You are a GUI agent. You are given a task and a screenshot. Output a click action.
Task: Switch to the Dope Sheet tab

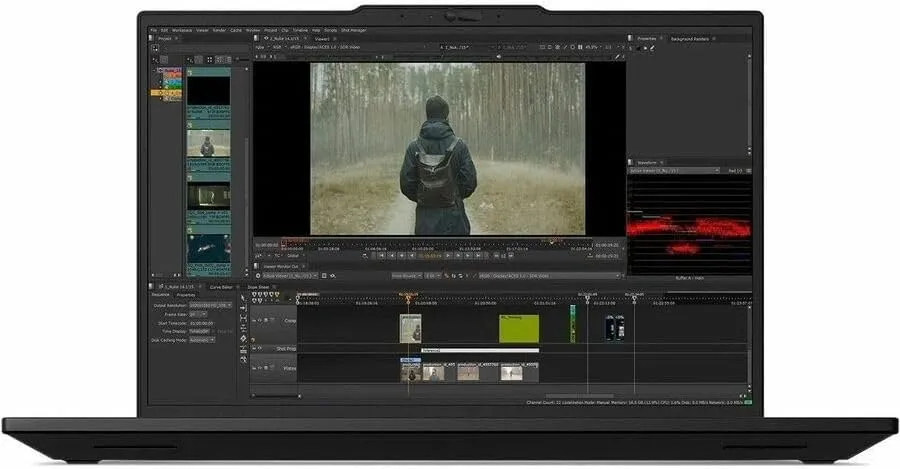tap(258, 286)
